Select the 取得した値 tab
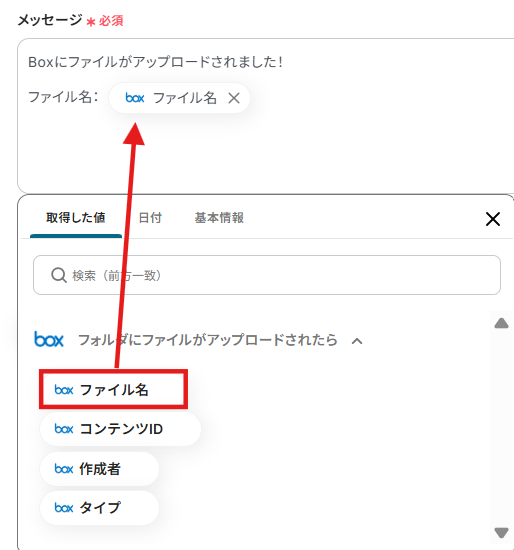This screenshot has width=514, height=550. click(x=76, y=218)
